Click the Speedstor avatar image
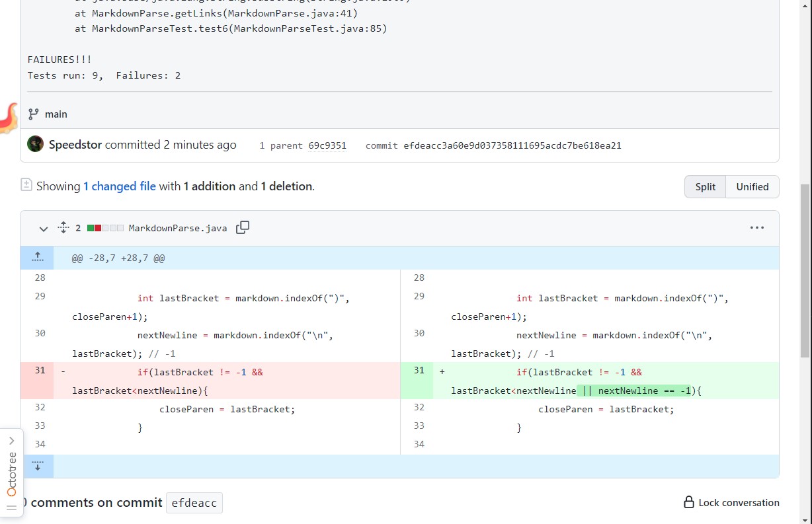This screenshot has width=812, height=524. pyautogui.click(x=36, y=145)
